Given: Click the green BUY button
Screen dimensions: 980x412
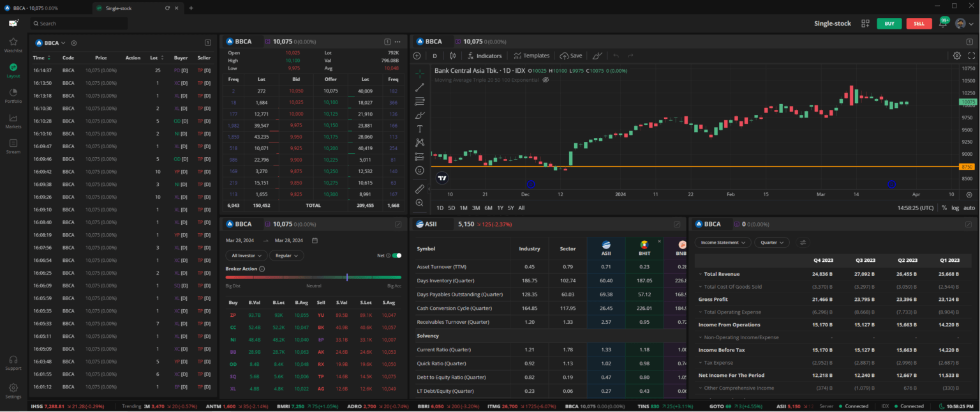Looking at the screenshot, I should pyautogui.click(x=889, y=23).
